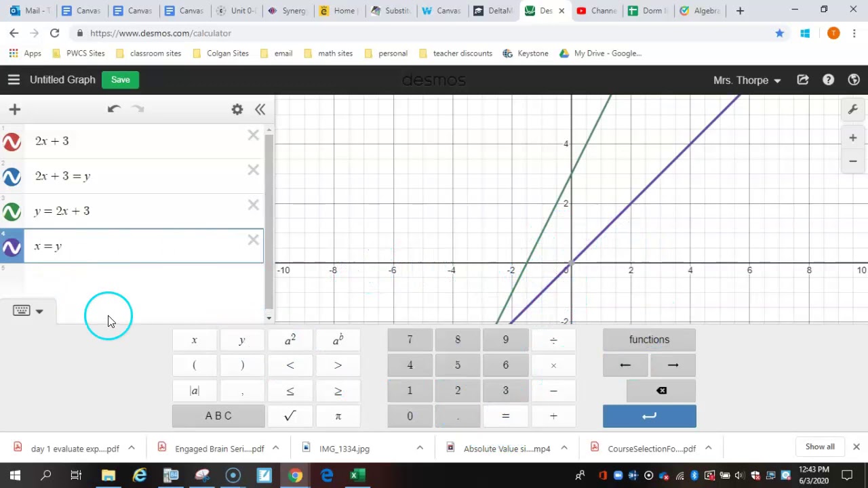Viewport: 868px width, 488px height.
Task: Zoom out on the graph
Action: (853, 161)
